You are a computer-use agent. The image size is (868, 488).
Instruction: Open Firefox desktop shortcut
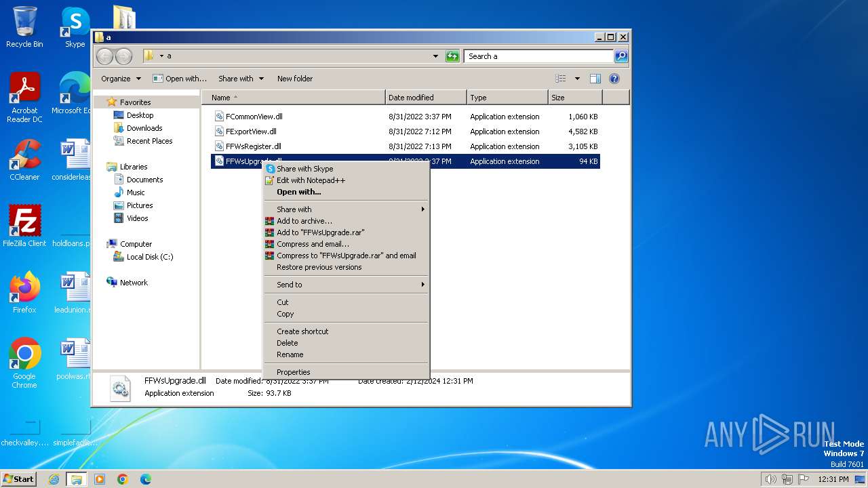coord(24,292)
